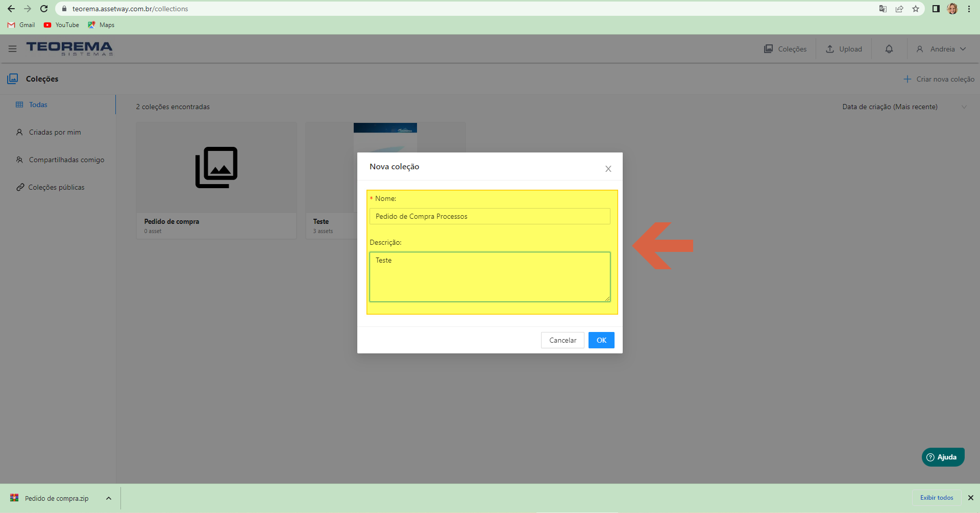Viewport: 980px width, 513px height.
Task: Expand the Andreia user menu
Action: 941,49
